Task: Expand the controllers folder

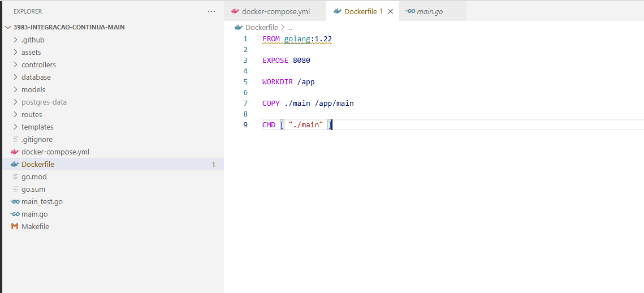Action: tap(16, 65)
